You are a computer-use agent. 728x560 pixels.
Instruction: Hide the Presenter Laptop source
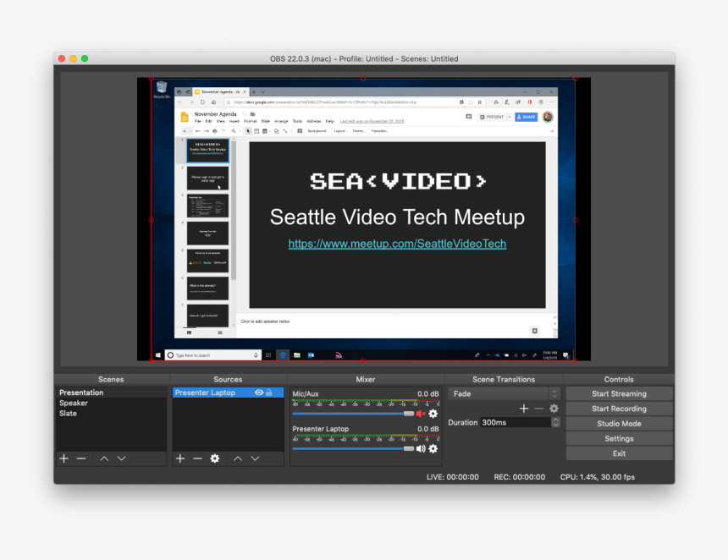(258, 393)
